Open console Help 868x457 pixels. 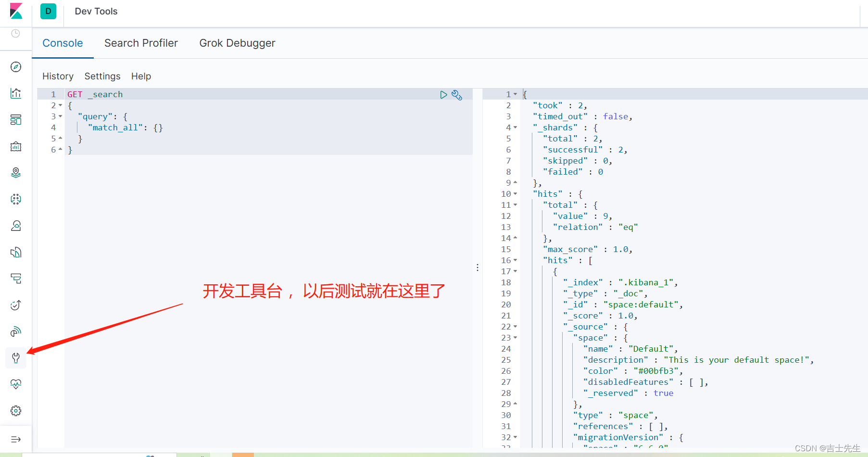(141, 76)
